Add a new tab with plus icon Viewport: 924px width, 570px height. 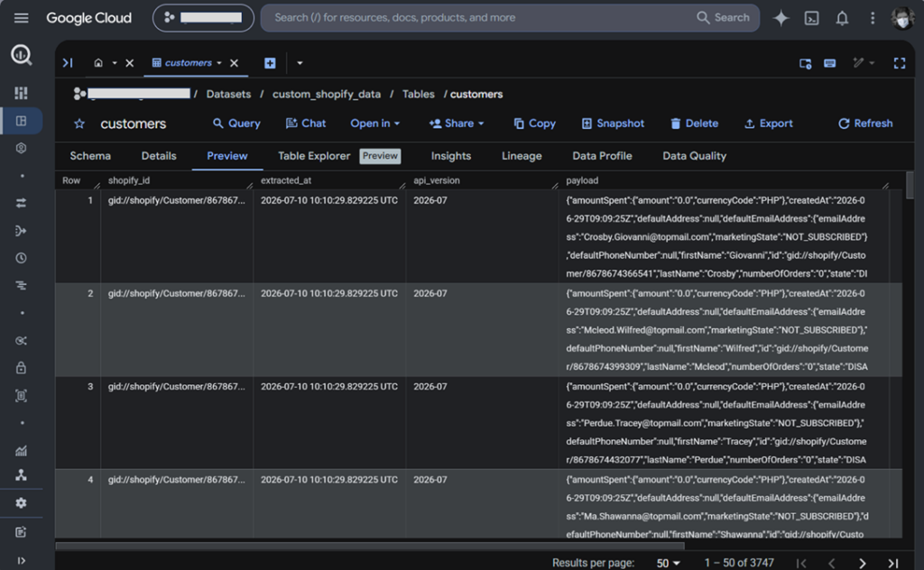(270, 63)
